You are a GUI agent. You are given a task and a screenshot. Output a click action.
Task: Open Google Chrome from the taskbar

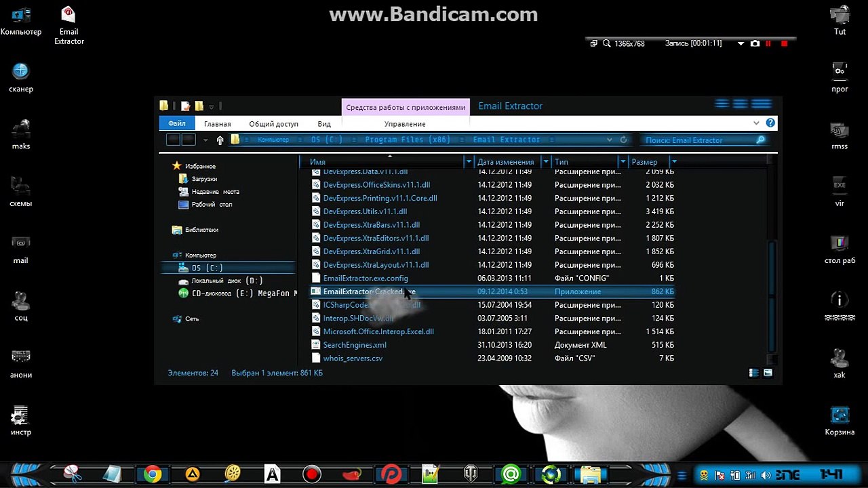[x=153, y=474]
